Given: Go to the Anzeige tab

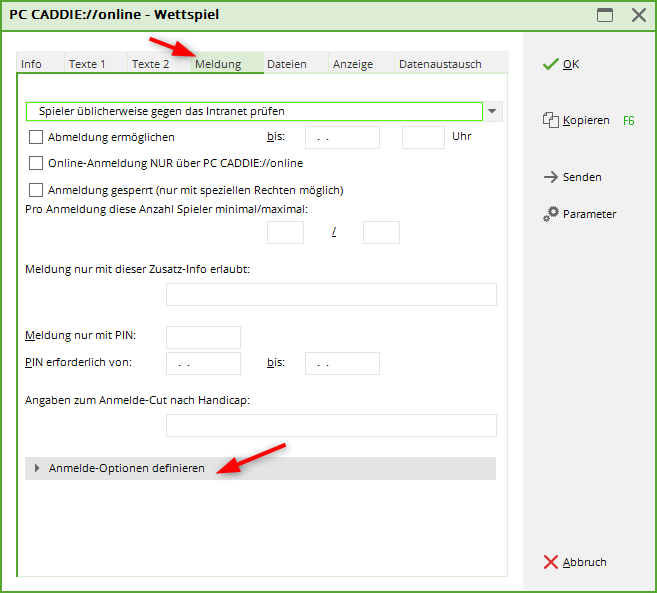Looking at the screenshot, I should coord(353,64).
